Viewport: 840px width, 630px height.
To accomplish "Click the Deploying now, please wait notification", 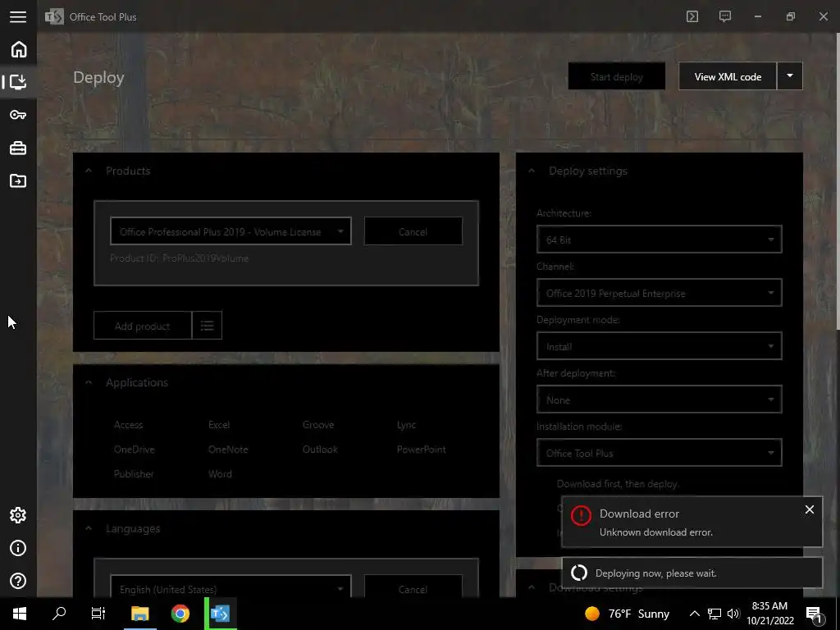I will [x=692, y=573].
